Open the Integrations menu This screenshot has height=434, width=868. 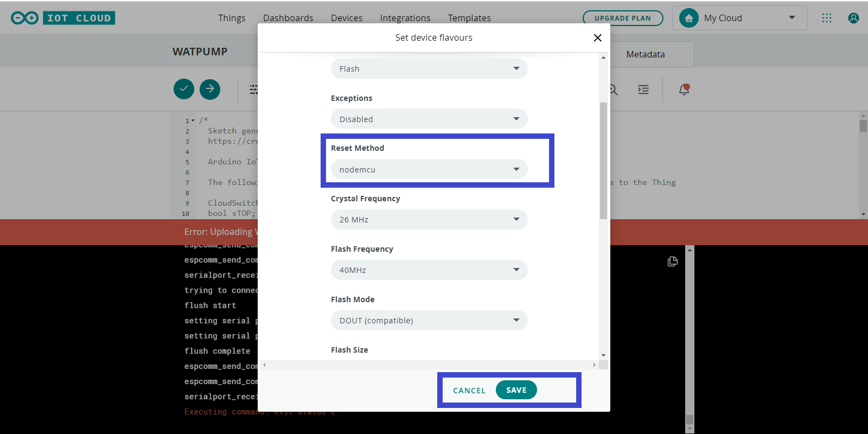click(405, 18)
